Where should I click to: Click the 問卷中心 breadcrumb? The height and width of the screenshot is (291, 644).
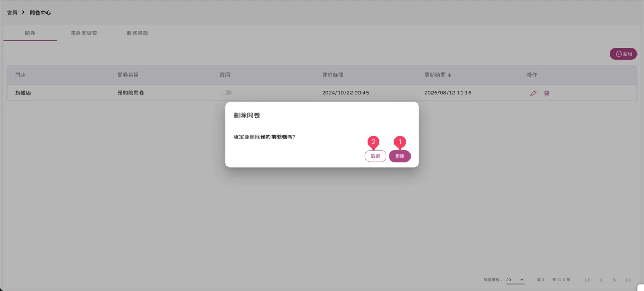click(x=40, y=12)
